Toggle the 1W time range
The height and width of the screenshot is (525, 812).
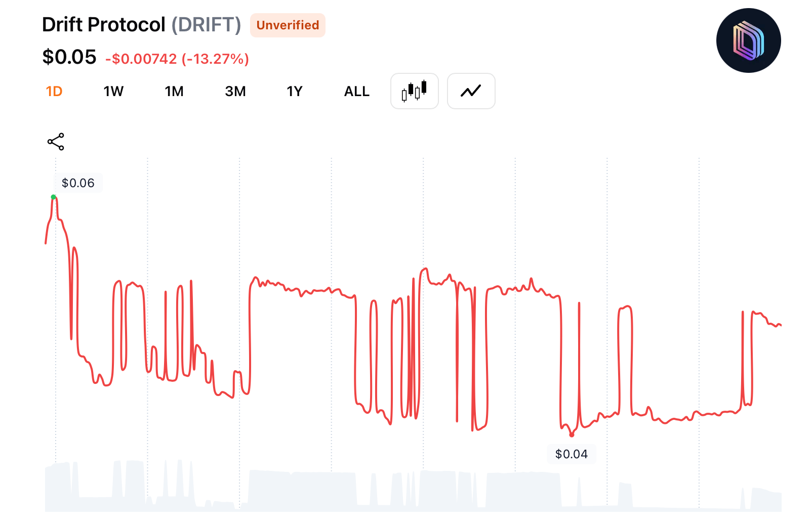113,91
